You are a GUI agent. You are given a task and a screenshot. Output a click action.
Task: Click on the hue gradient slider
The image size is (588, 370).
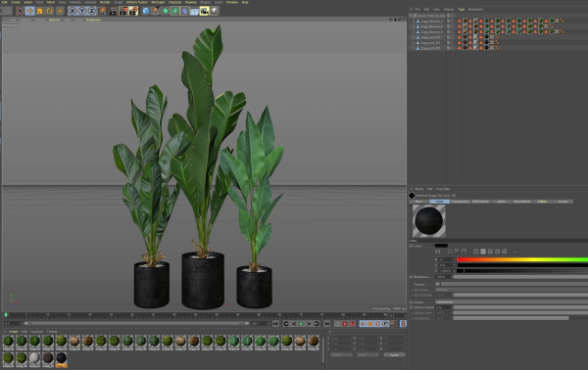(522, 259)
